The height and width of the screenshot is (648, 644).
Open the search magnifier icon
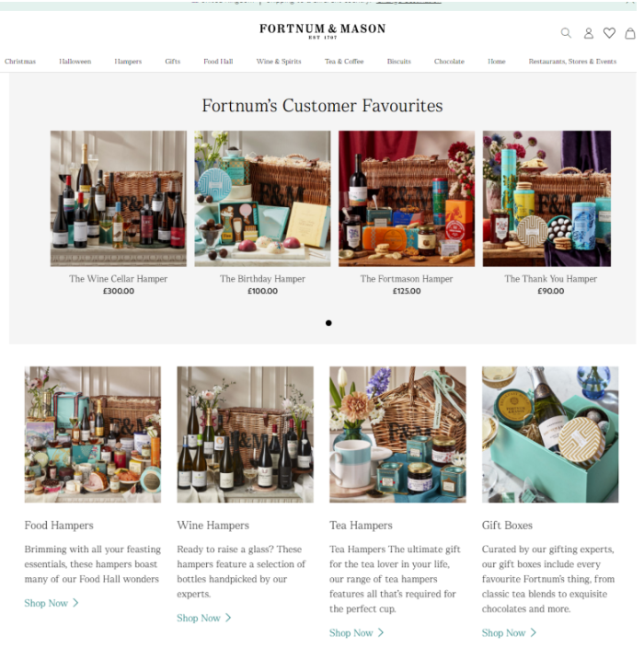coord(566,32)
